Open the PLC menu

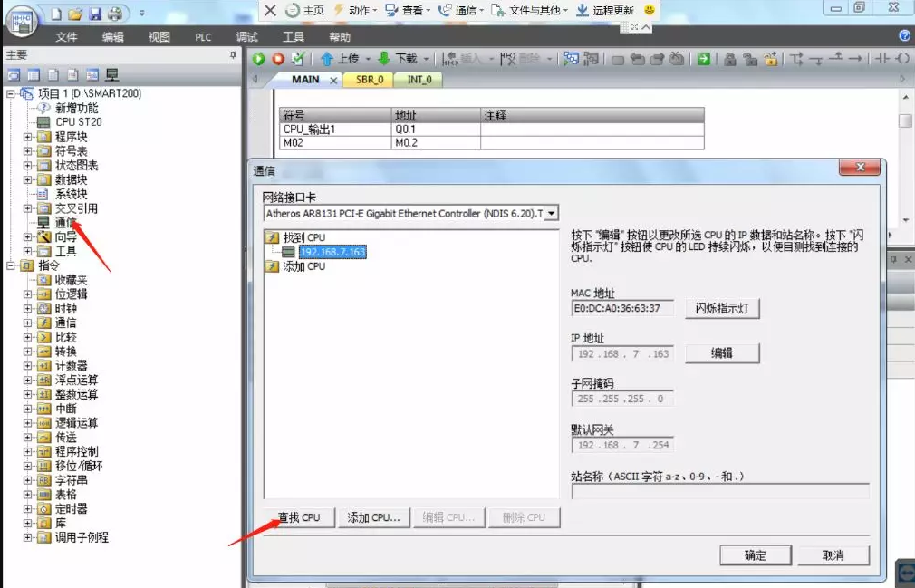pos(203,37)
